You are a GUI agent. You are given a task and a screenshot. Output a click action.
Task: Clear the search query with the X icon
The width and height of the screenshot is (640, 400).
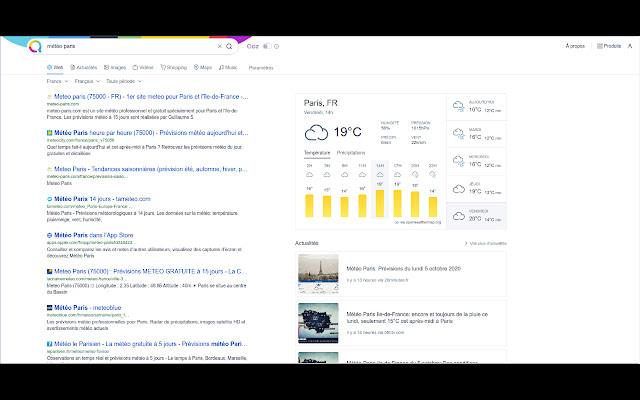[220, 46]
